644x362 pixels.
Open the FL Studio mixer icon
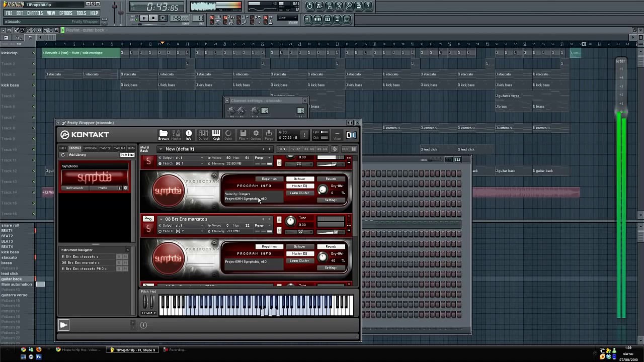tap(347, 19)
